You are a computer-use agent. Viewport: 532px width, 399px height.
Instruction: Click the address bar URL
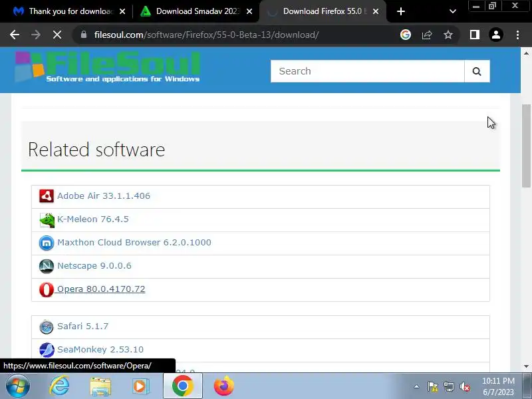[206, 35]
